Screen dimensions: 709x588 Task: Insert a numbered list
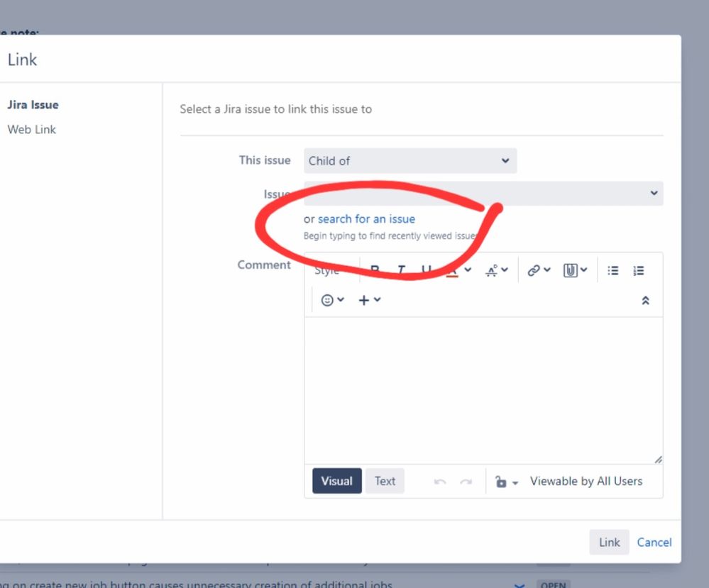639,270
